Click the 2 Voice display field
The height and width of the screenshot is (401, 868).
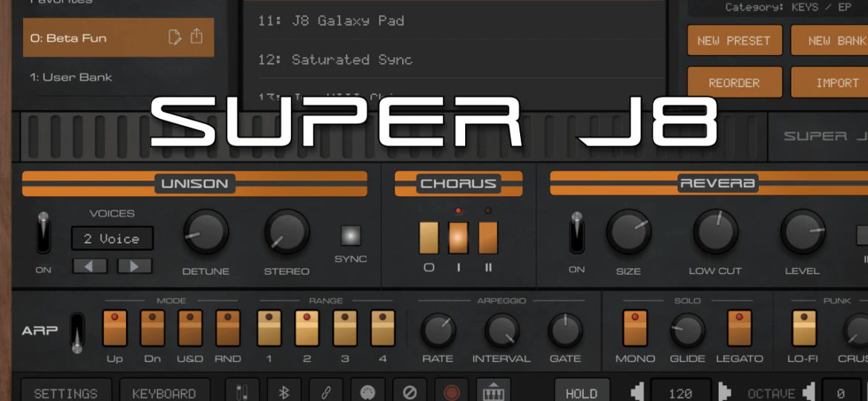pos(112,238)
